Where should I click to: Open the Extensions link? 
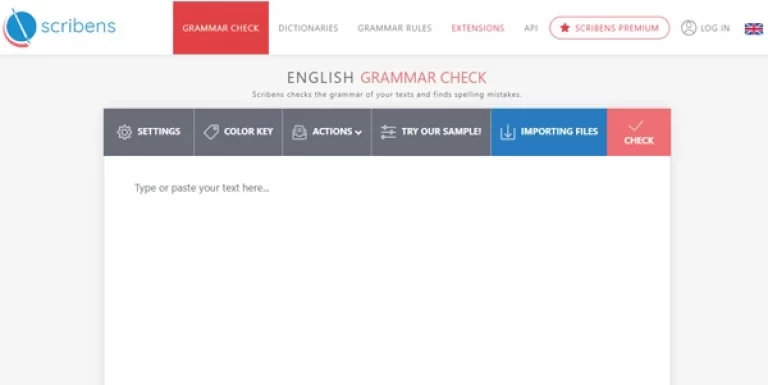tap(478, 28)
